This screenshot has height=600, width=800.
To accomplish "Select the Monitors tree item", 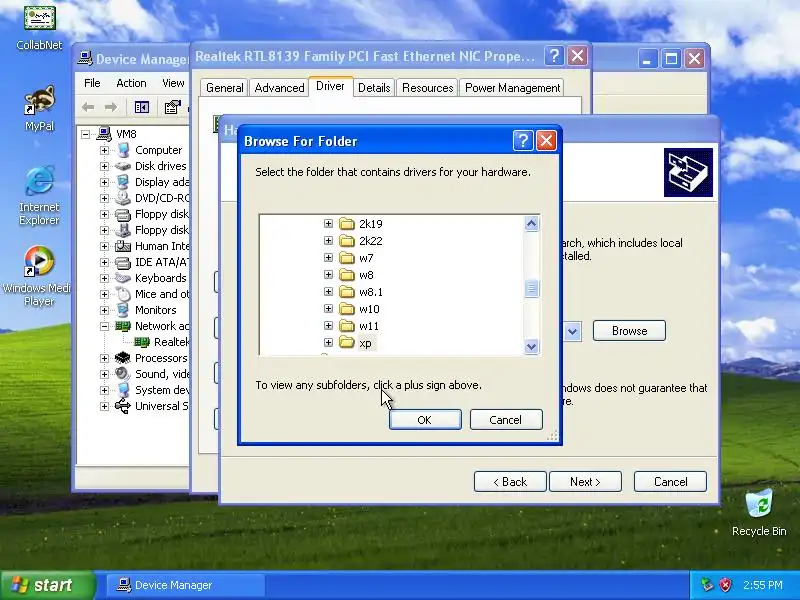I will pos(155,310).
